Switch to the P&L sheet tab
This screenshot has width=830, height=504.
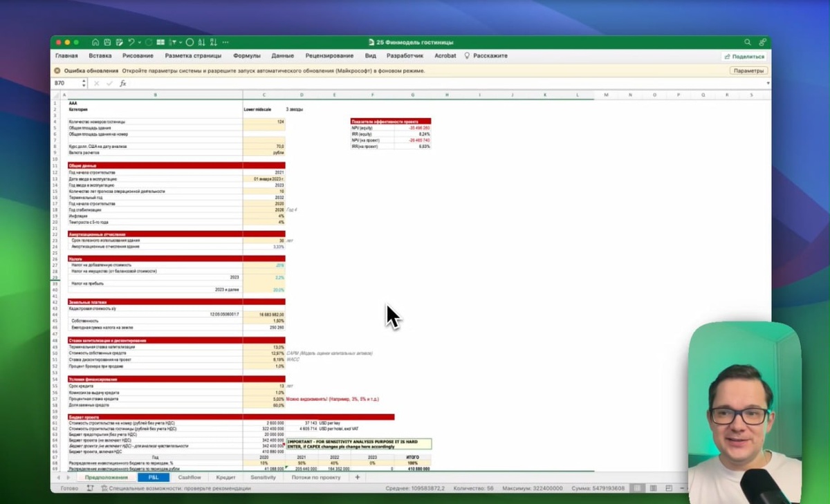click(153, 478)
